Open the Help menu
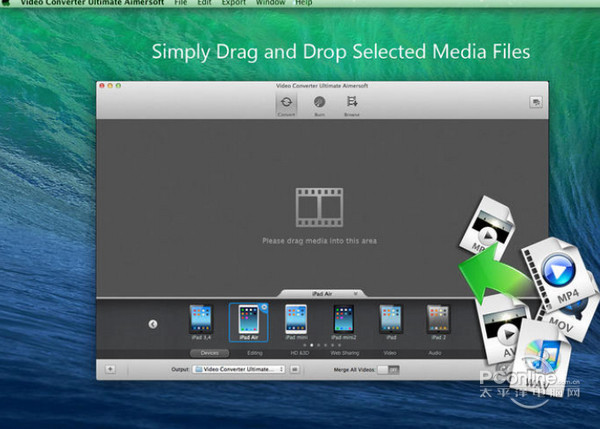 pos(304,2)
